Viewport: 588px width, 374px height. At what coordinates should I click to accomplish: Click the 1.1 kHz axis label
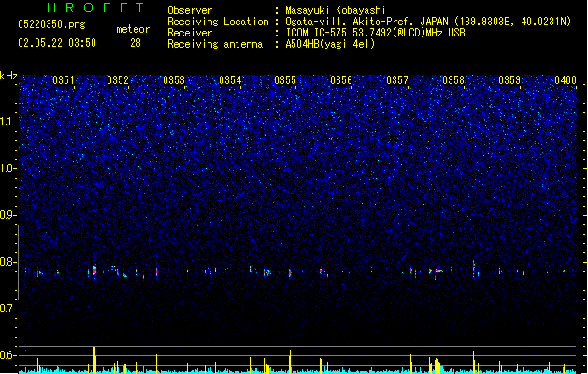pos(7,122)
